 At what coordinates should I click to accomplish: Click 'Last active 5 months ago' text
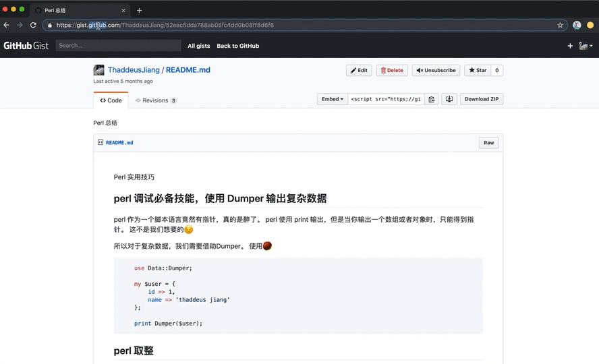click(123, 82)
